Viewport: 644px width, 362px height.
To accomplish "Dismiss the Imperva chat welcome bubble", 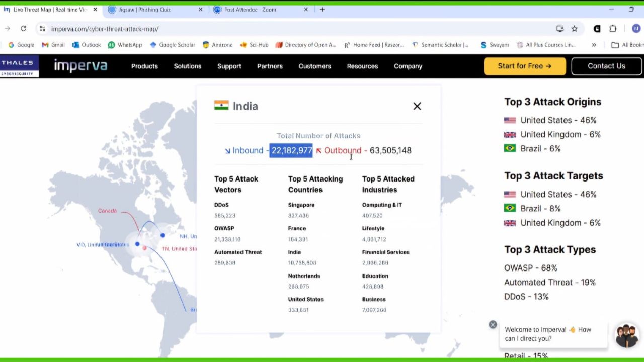I will (x=493, y=325).
